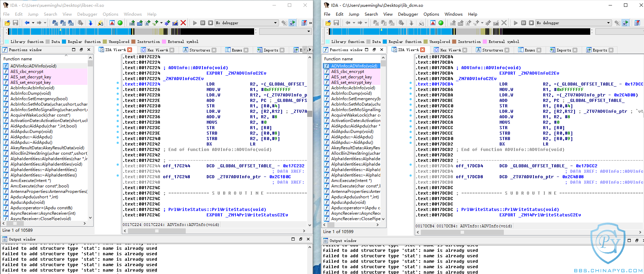Click lib_dcm.so disassembly horizontal scrollbar thumb
This screenshot has height=274, width=644.
(x=462, y=232)
